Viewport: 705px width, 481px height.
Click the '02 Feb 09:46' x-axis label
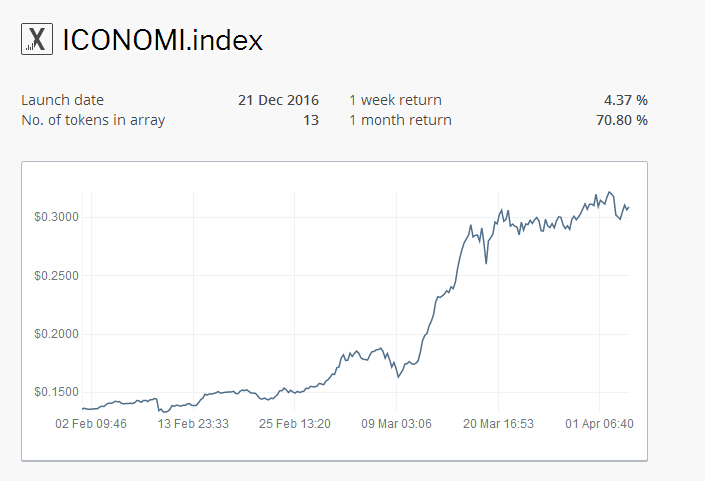tap(91, 423)
